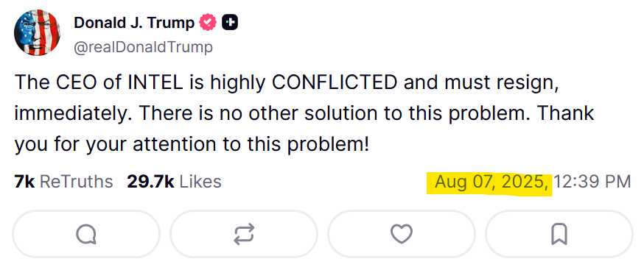
Task: Click the pink verified checkmark badge
Action: click(208, 23)
